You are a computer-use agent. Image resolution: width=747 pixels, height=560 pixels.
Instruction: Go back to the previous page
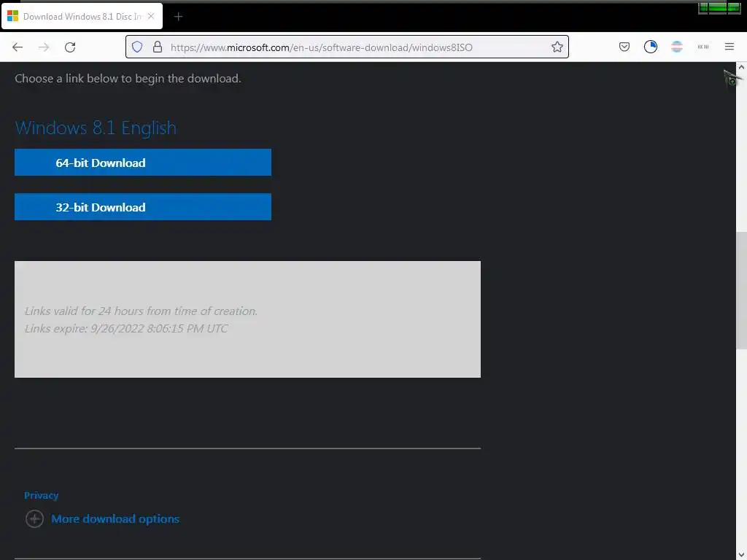[18, 47]
